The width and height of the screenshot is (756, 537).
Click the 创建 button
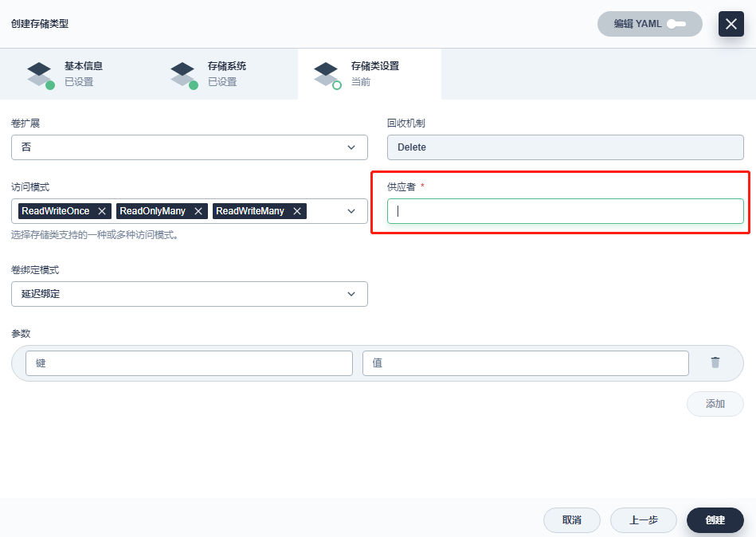click(715, 520)
